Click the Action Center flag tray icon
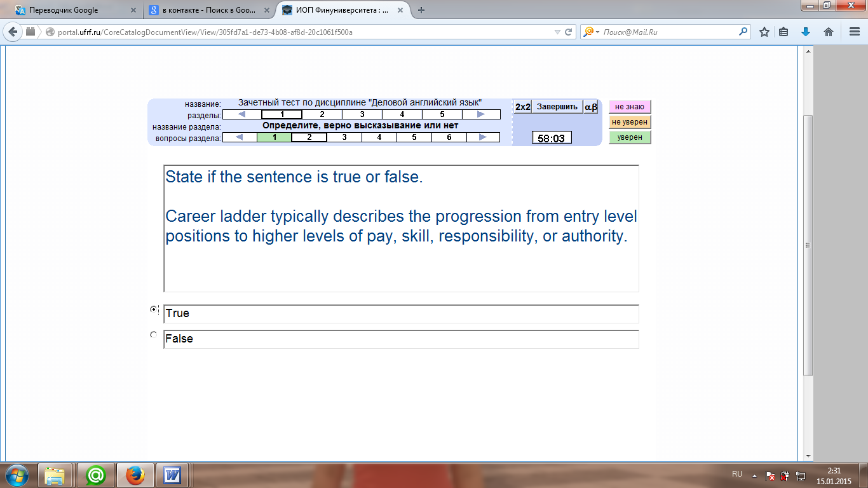Image resolution: width=868 pixels, height=488 pixels. pos(770,475)
